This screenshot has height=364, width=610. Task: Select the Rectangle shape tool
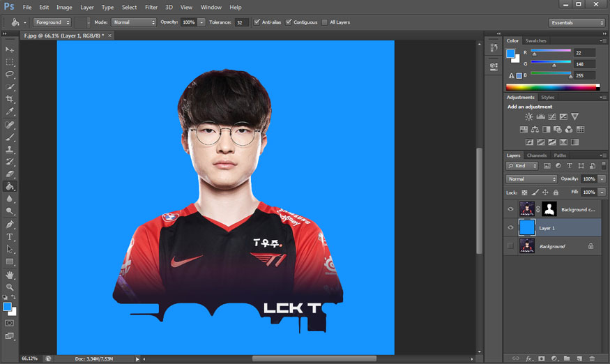point(10,261)
